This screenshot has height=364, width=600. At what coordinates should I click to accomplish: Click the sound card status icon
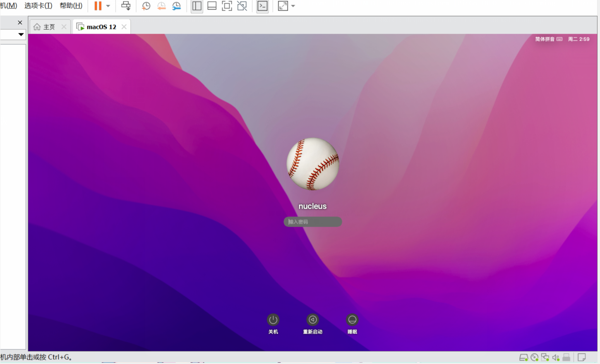click(x=556, y=357)
